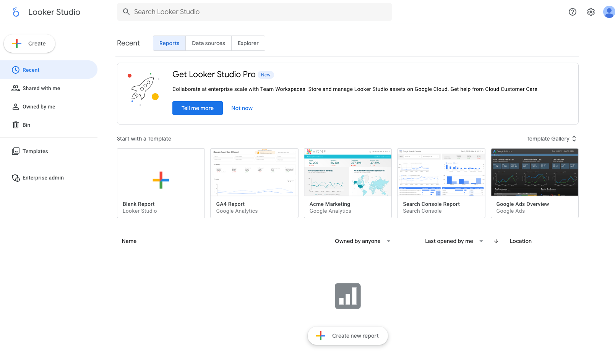The width and height of the screenshot is (615, 364).
Task: Click the Shared with me people icon
Action: coord(16,88)
